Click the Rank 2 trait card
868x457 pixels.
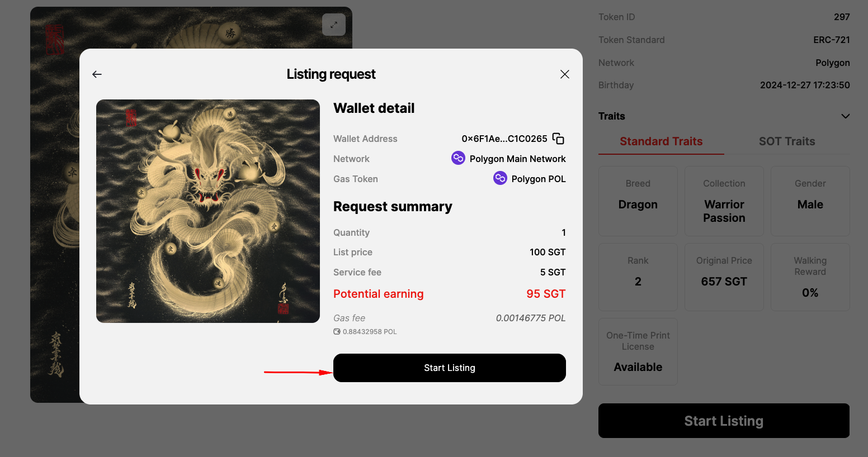point(638,277)
